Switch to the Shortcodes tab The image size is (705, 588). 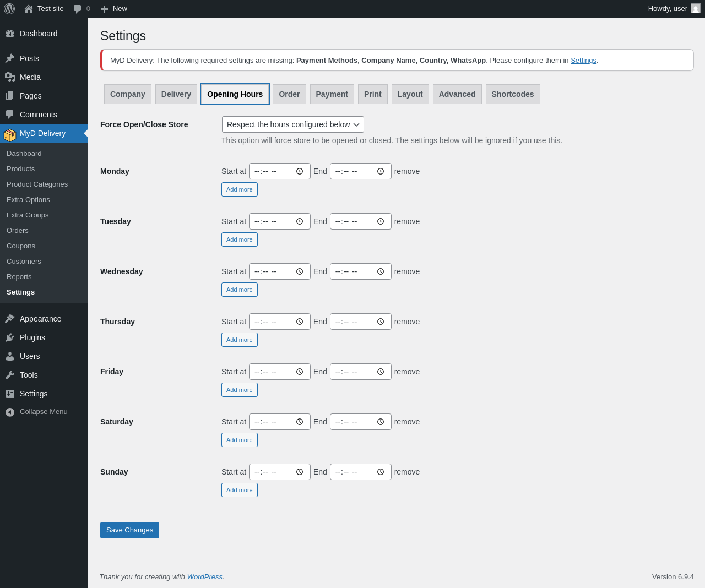pyautogui.click(x=513, y=94)
